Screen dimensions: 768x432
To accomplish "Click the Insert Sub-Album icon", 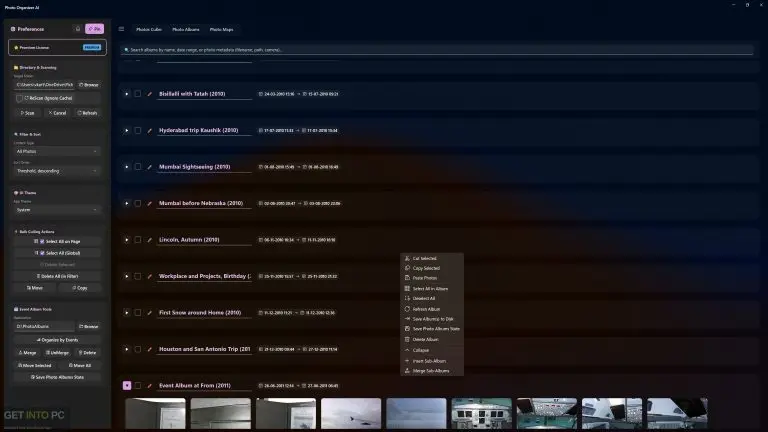I will [407, 361].
